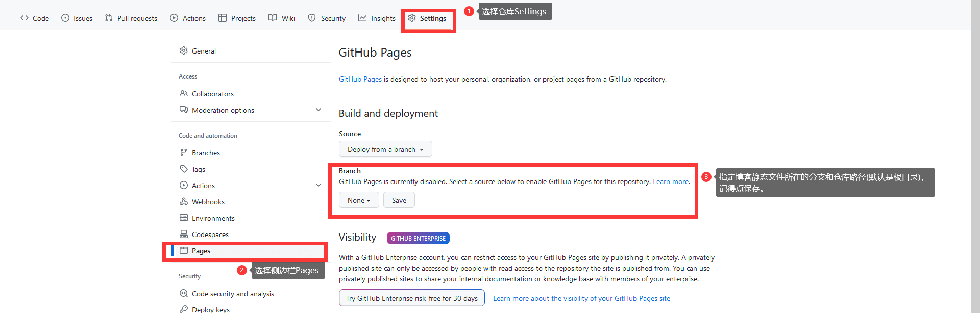Click the sidebar Actions play icon
Image resolution: width=980 pixels, height=313 pixels.
tap(184, 185)
